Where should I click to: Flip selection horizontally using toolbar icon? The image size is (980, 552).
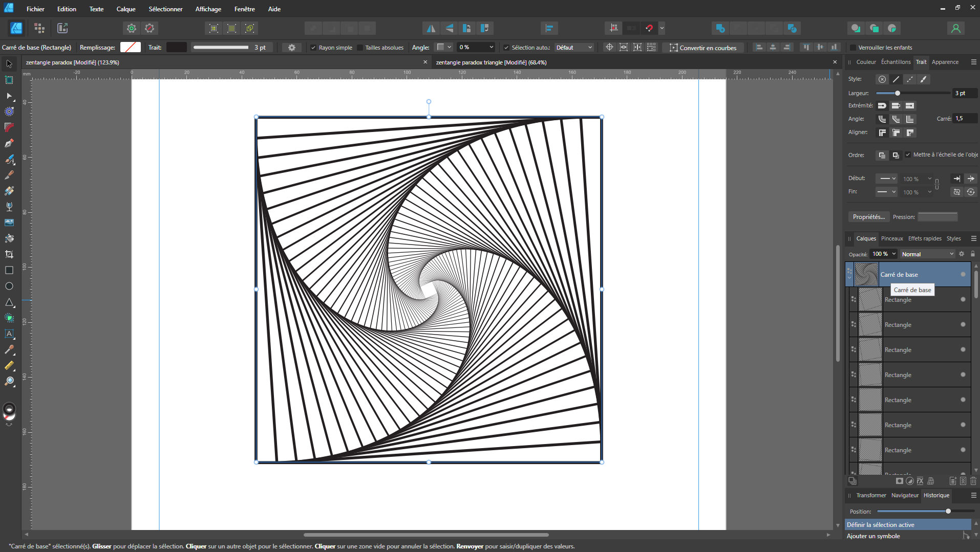431,28
